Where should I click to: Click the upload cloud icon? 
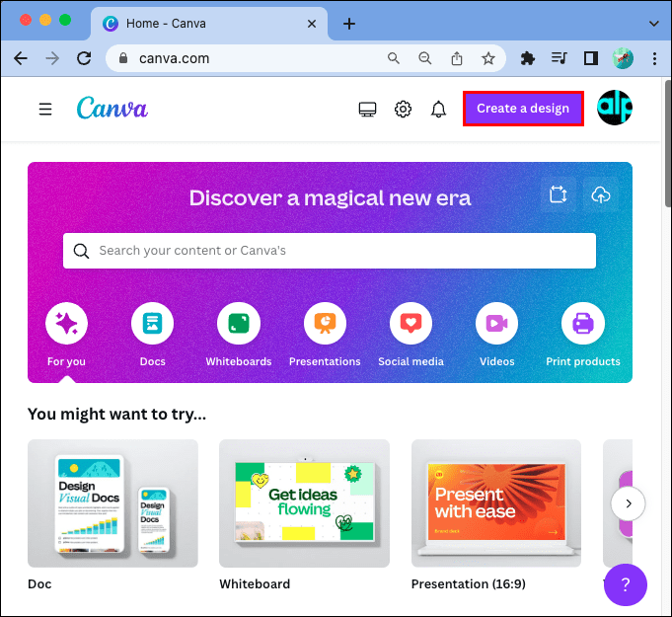[601, 195]
